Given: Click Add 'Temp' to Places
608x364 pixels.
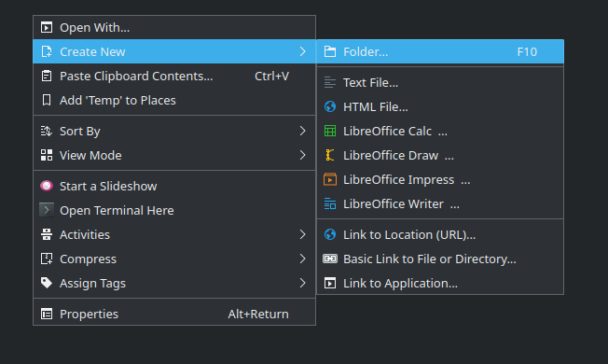Looking at the screenshot, I should (x=174, y=100).
